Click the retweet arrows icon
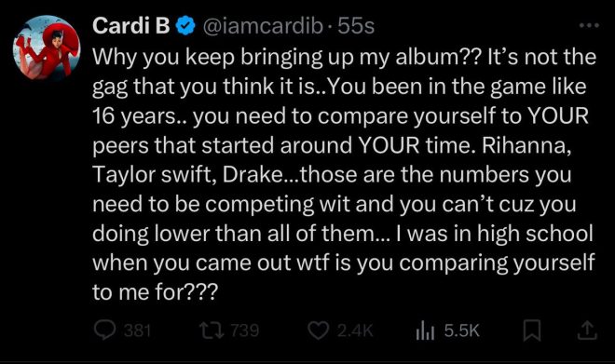This screenshot has height=364, width=615. [x=212, y=330]
